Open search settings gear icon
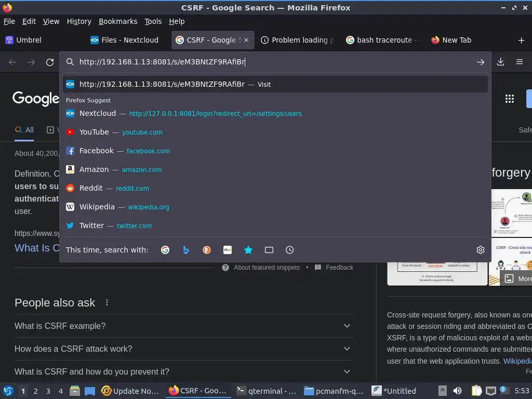The height and width of the screenshot is (399, 532). pos(481,250)
